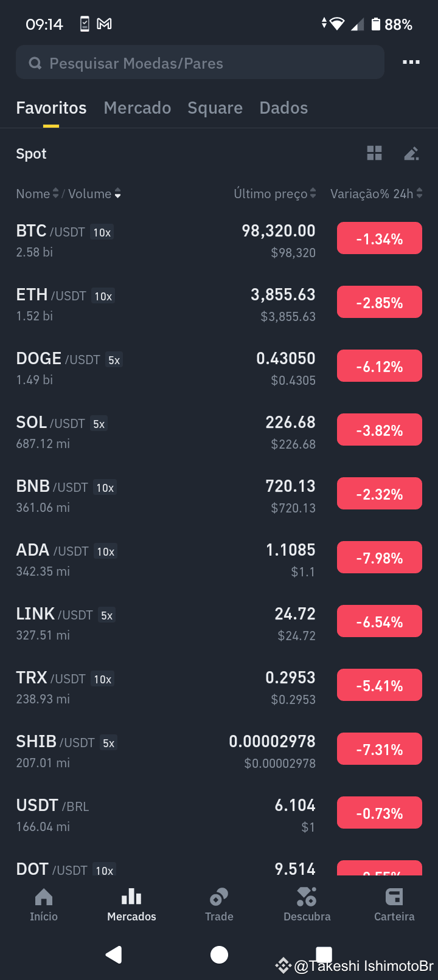Switch to the Mercado tab

(137, 108)
